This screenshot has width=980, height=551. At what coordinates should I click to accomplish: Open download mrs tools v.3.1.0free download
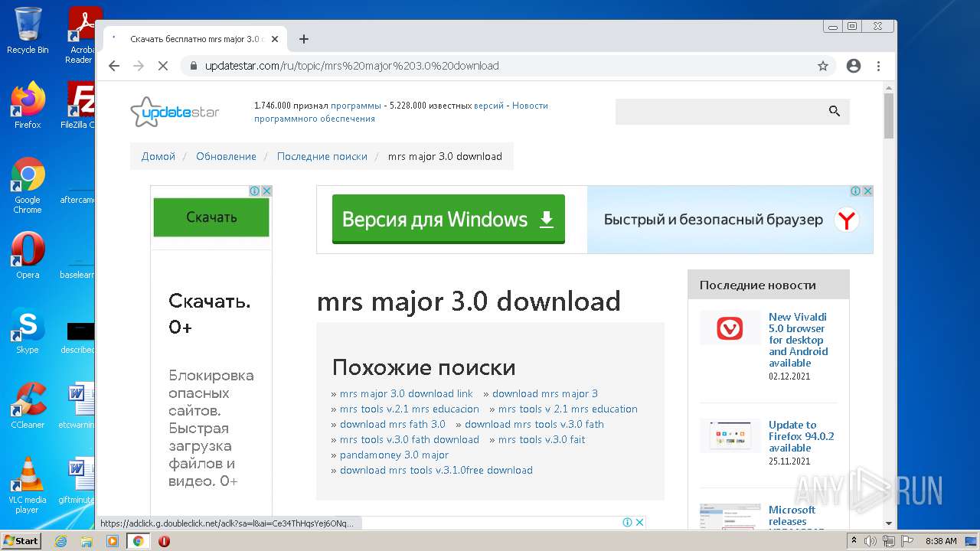tap(436, 470)
